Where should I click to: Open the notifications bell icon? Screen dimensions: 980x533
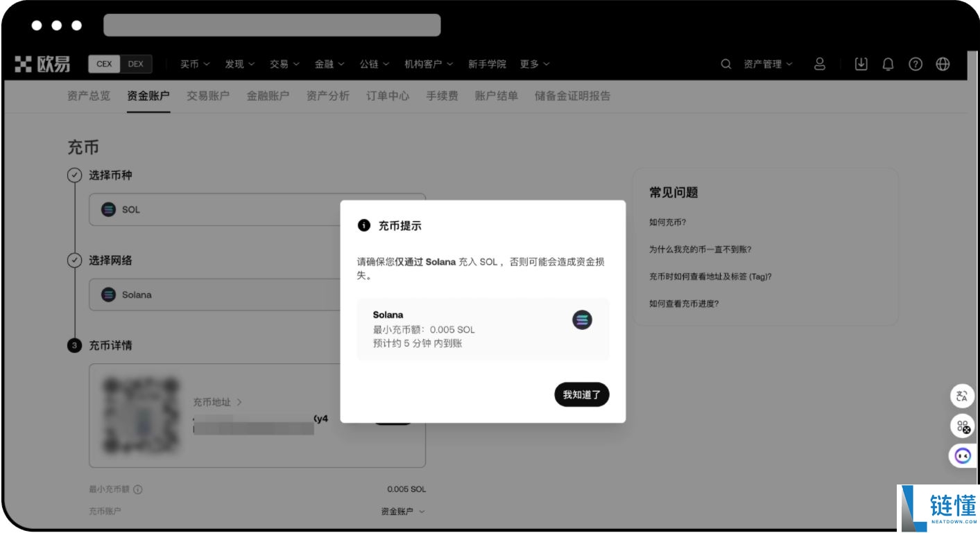click(x=888, y=64)
